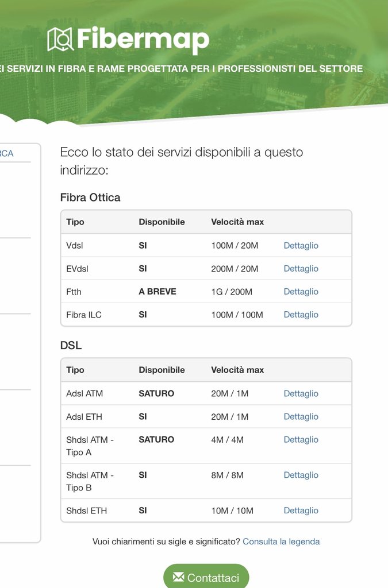Click the envelope icon on Contattaci
The image size is (388, 588).
(x=179, y=577)
